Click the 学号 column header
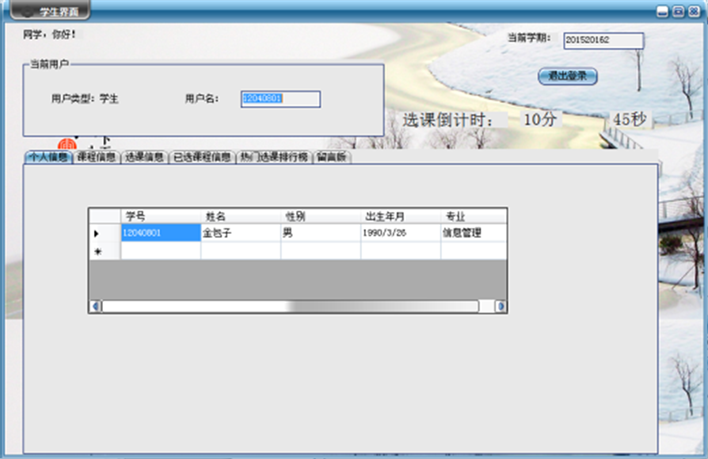The image size is (708, 459). (161, 216)
